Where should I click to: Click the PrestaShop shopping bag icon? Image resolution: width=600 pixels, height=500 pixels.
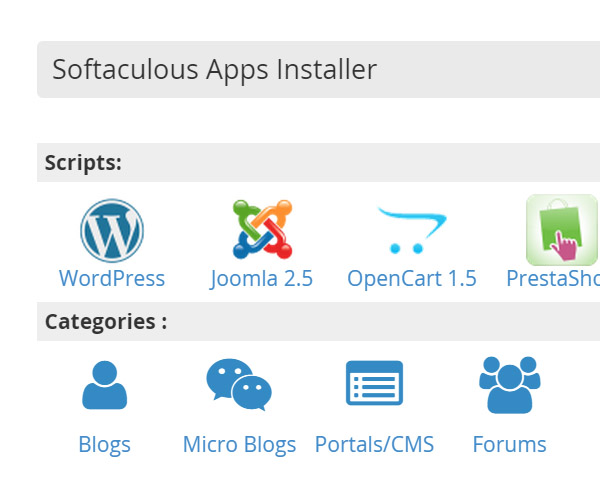[x=562, y=230]
